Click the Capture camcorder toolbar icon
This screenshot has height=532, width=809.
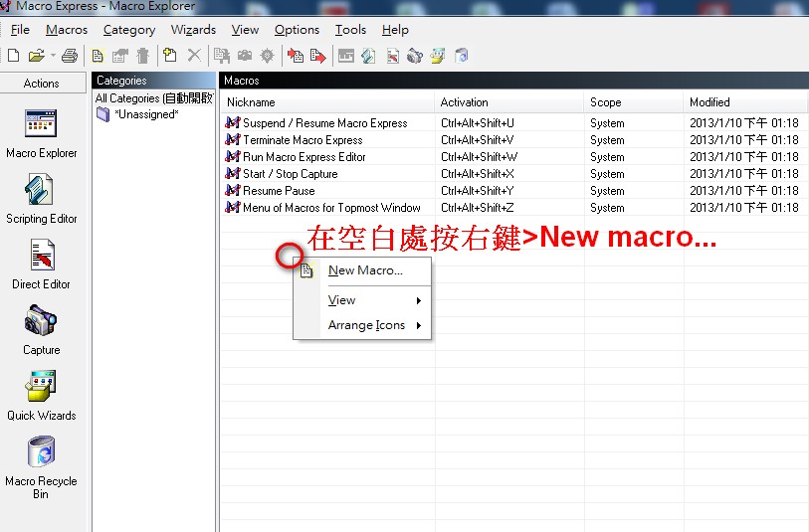[415, 55]
